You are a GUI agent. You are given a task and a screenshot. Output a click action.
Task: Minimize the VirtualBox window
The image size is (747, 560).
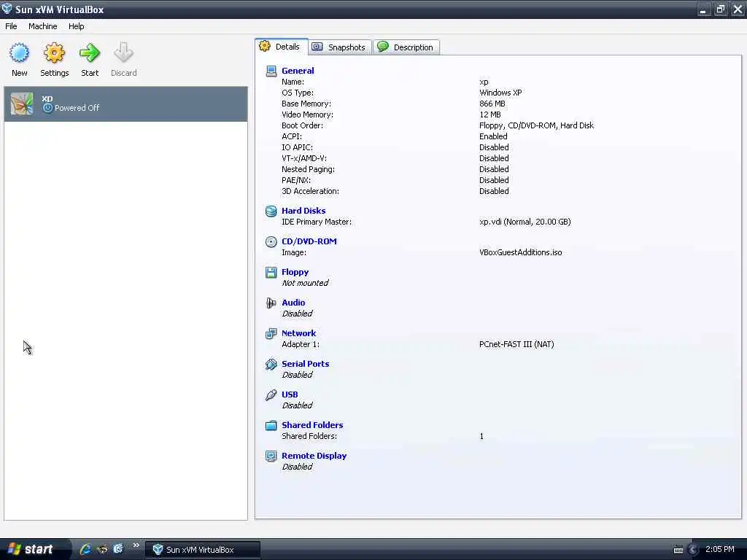pyautogui.click(x=703, y=9)
